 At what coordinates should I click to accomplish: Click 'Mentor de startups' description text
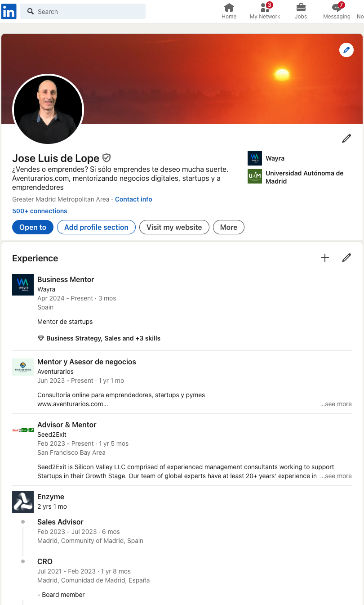tap(65, 322)
